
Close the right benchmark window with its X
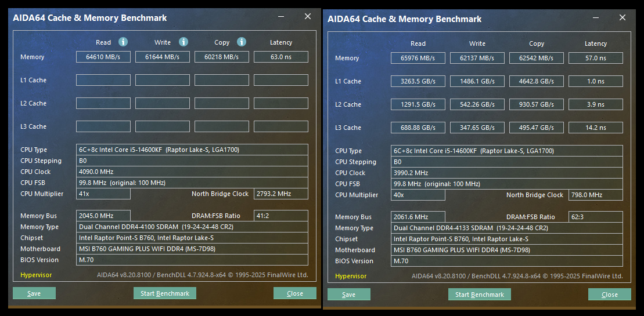[623, 17]
